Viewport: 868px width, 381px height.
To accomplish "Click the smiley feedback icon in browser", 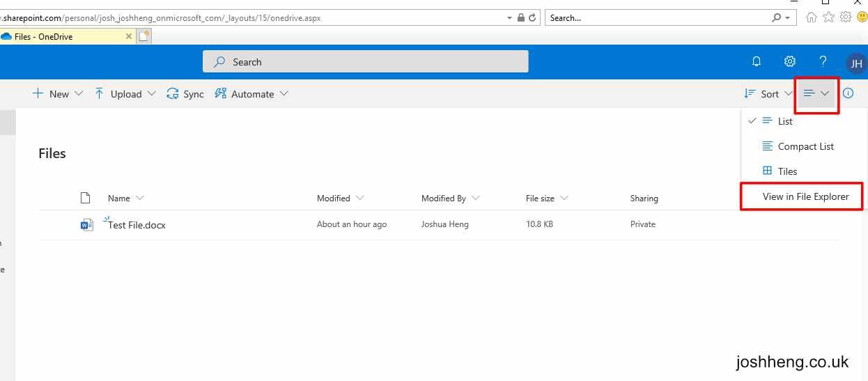I will coord(862,17).
